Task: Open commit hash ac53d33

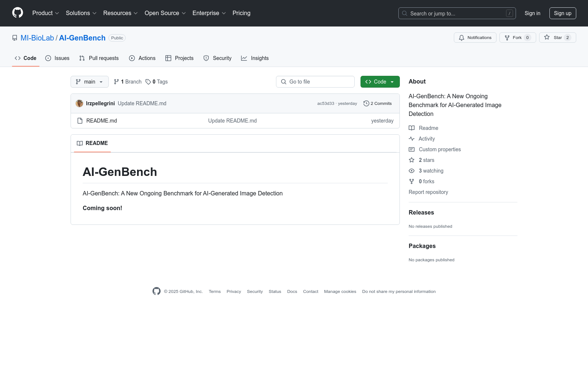Action: click(326, 103)
